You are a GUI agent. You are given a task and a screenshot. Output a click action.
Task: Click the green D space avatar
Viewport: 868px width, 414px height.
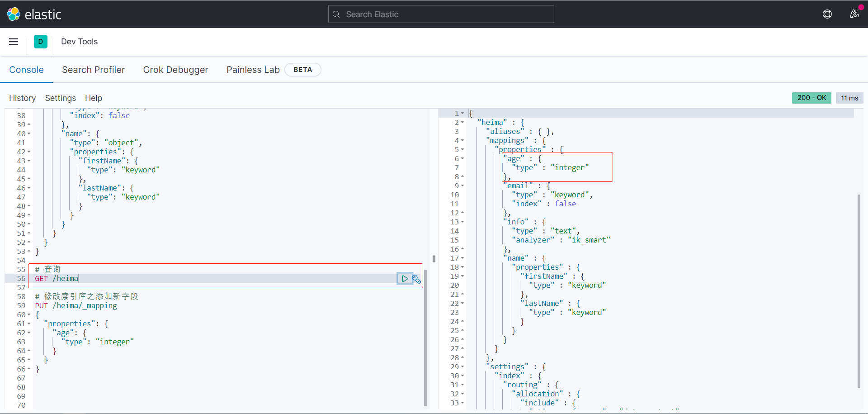pos(41,42)
